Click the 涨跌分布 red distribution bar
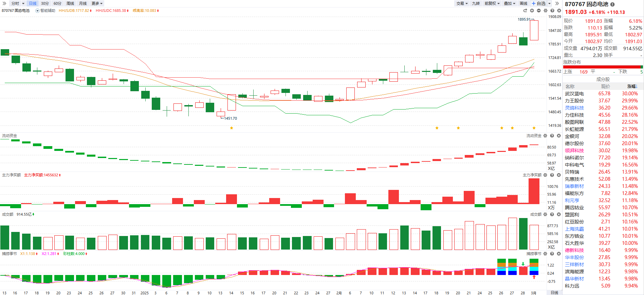Image resolution: width=644 pixels, height=295 pixels. point(602,67)
